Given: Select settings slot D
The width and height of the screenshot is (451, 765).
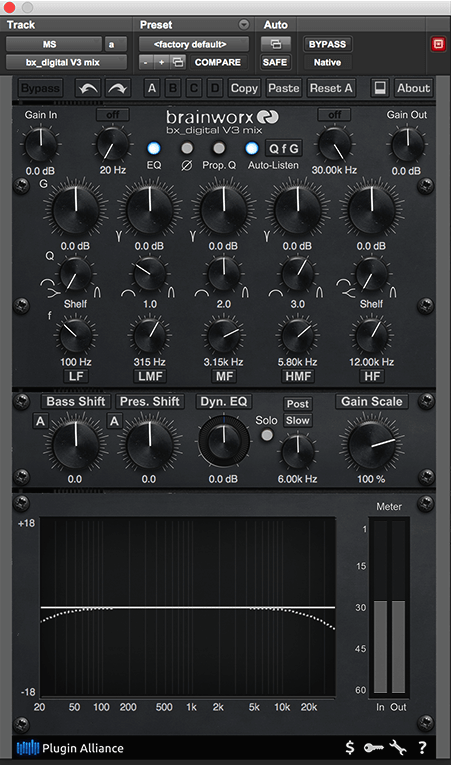Looking at the screenshot, I should pyautogui.click(x=214, y=88).
